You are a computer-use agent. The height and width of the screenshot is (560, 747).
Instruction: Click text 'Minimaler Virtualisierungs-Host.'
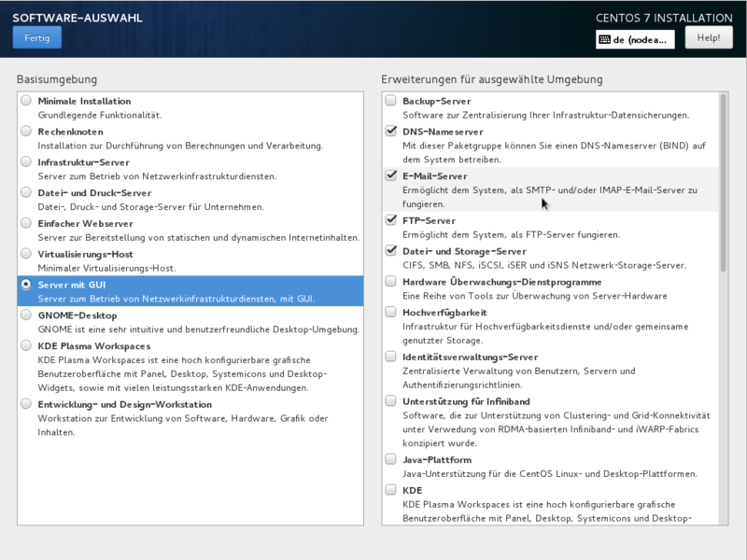tap(106, 269)
